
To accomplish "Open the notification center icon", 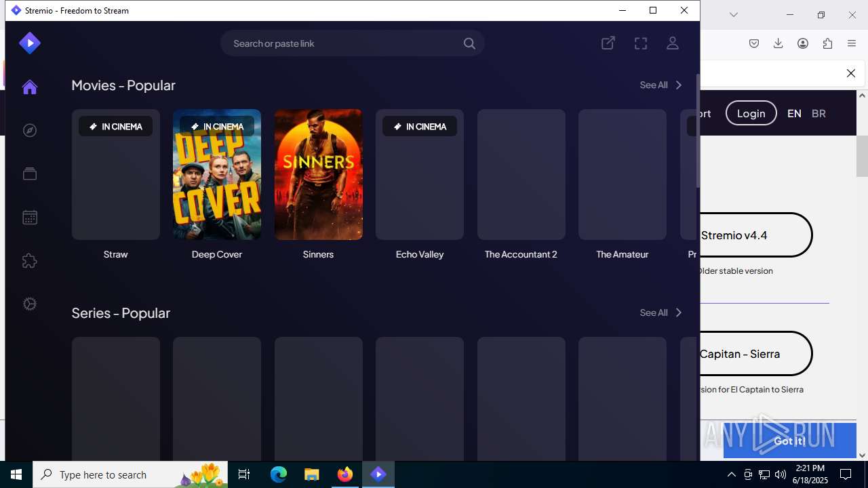I will (x=846, y=474).
